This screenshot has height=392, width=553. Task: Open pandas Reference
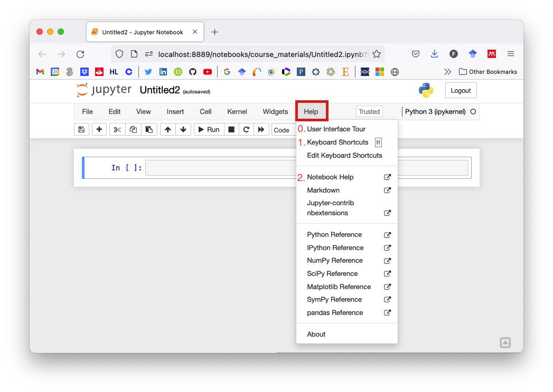347,313
